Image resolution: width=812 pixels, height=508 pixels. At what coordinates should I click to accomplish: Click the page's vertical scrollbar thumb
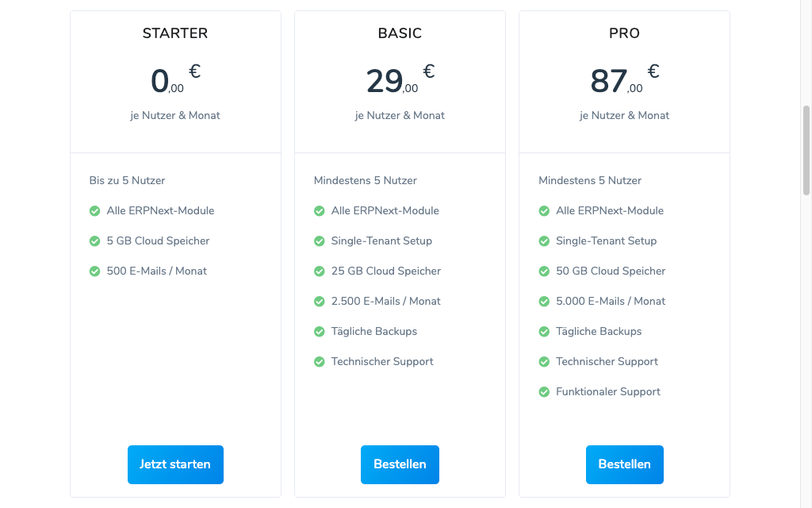(806, 150)
